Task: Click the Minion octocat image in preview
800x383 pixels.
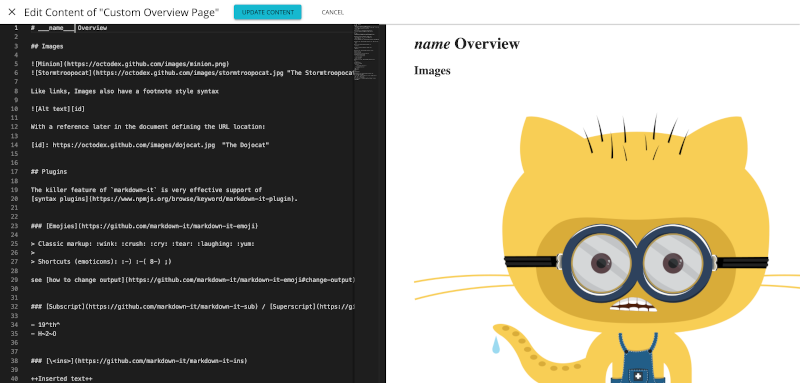Action: click(607, 249)
